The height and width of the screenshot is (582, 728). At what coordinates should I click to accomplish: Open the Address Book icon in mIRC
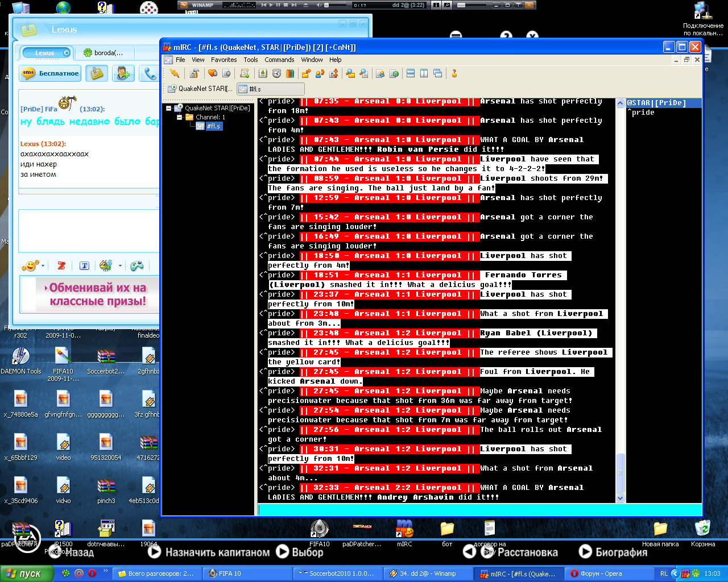point(263,73)
